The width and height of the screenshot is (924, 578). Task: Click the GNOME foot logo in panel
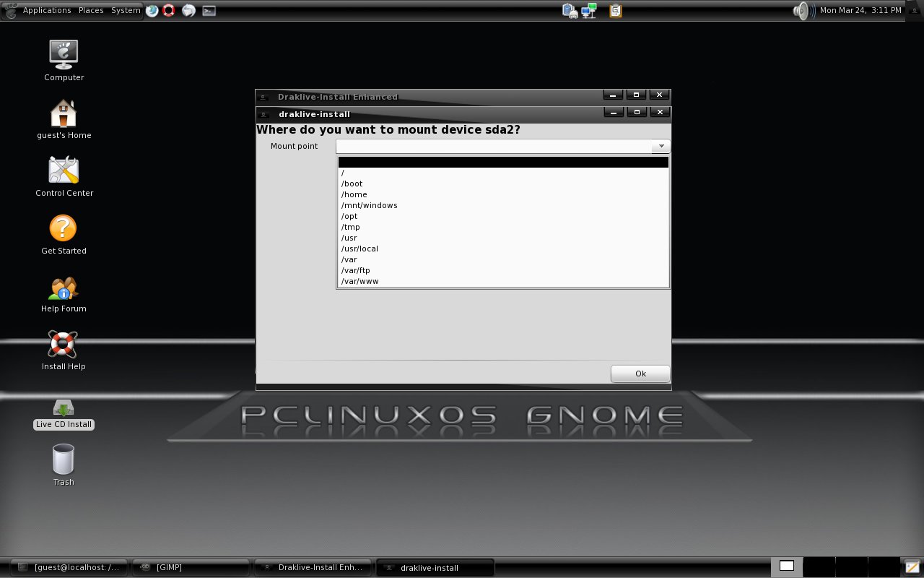[x=10, y=10]
